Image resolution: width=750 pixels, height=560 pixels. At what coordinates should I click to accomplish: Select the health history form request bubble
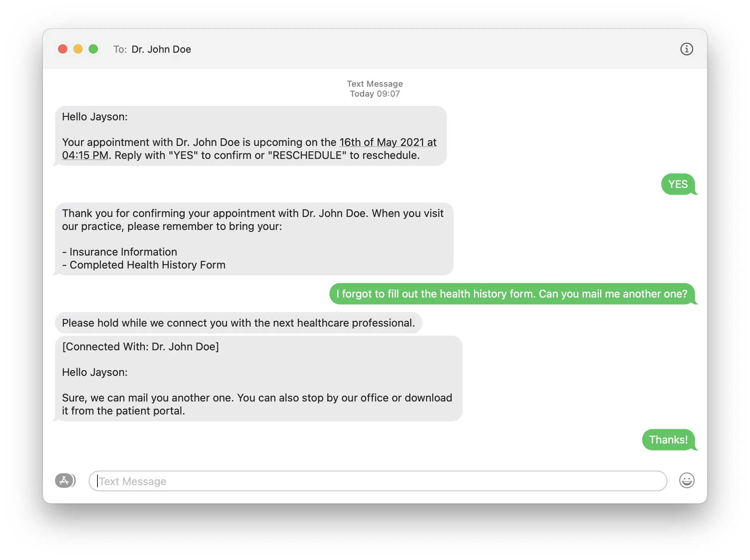pos(511,294)
